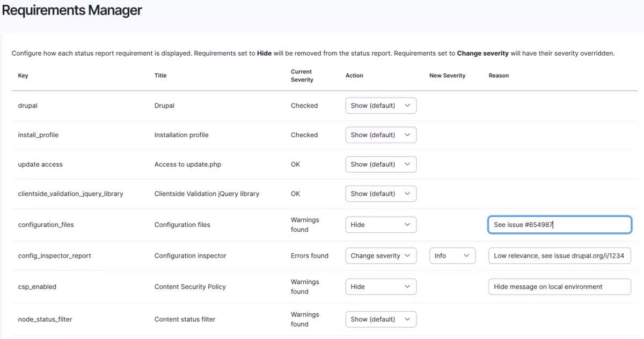This screenshot has width=644, height=339.
Task: Click the Requirements Manager page title
Action: (72, 10)
